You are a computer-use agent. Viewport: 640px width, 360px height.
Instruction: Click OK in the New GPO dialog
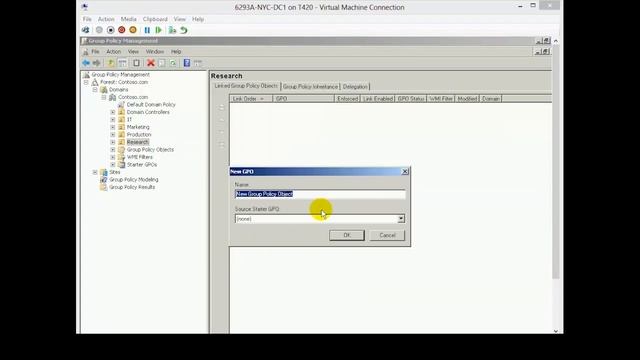pyautogui.click(x=347, y=235)
